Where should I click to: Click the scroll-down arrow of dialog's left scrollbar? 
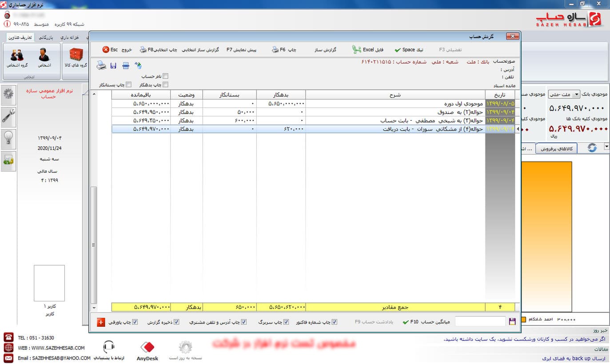coord(94,308)
